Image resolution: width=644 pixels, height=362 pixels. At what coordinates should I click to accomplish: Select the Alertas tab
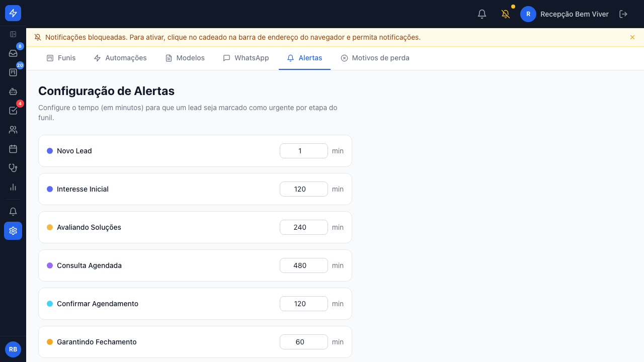[x=304, y=58]
